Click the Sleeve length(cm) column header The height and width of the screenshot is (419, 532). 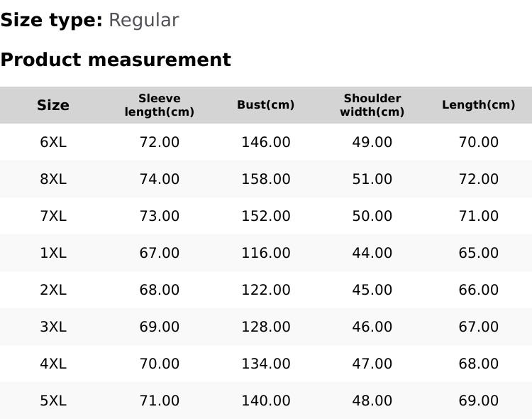(160, 105)
